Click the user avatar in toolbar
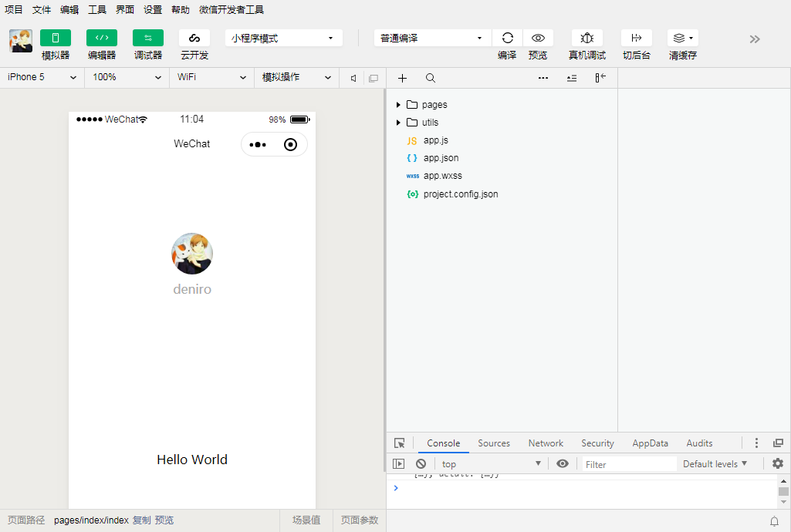This screenshot has height=532, width=791. coord(21,41)
